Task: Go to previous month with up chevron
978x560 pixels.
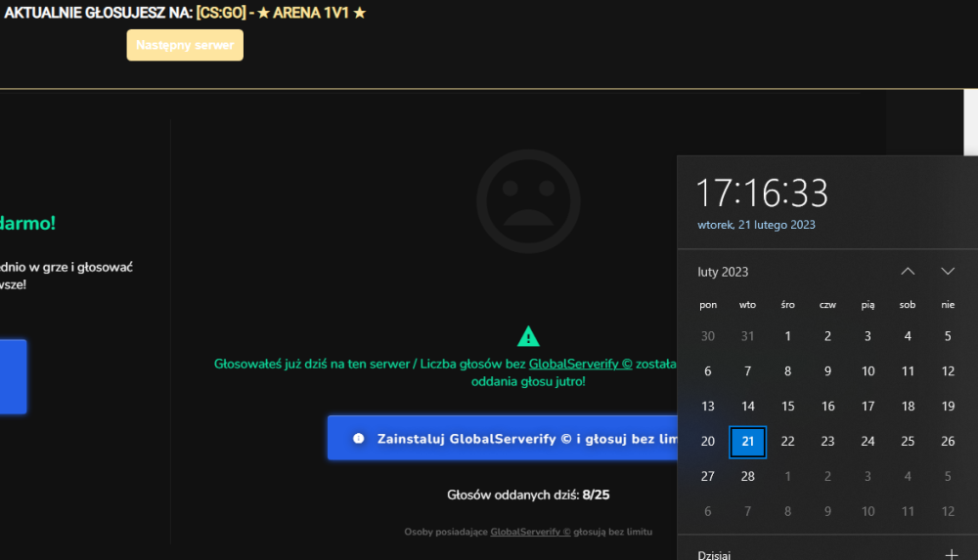Action: click(x=908, y=272)
